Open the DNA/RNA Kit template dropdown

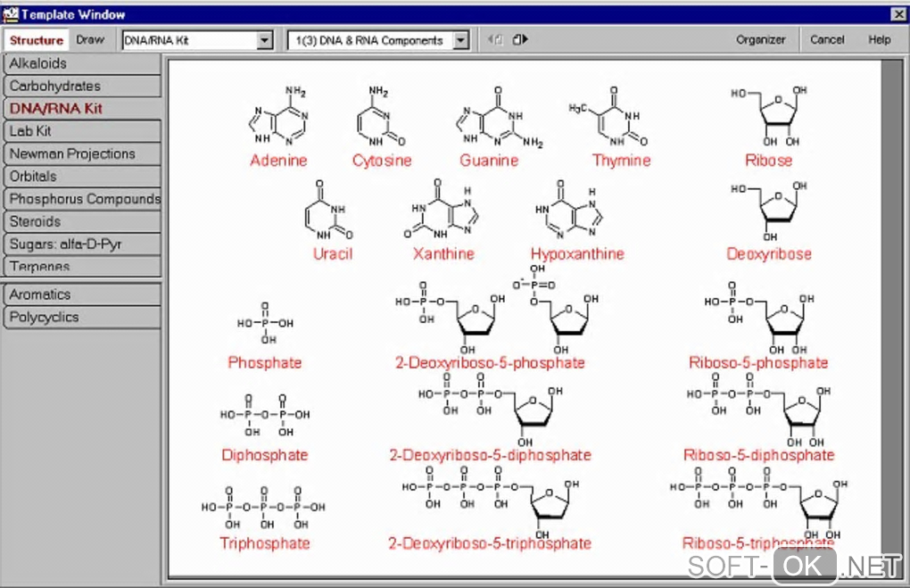(265, 40)
